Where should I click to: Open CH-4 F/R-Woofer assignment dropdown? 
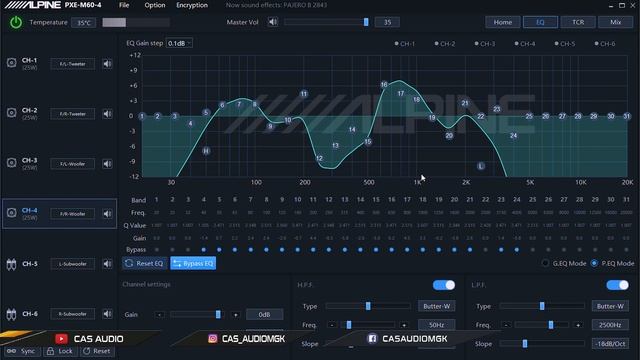(73, 214)
